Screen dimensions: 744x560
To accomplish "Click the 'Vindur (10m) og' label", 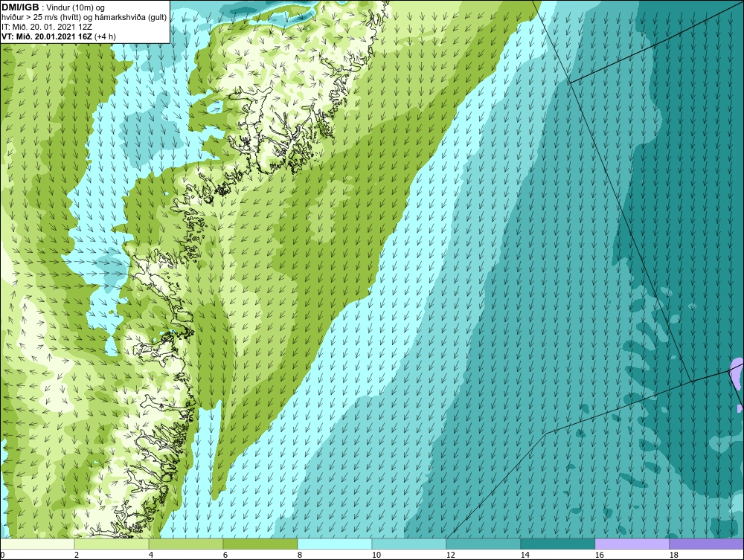I will (75, 8).
